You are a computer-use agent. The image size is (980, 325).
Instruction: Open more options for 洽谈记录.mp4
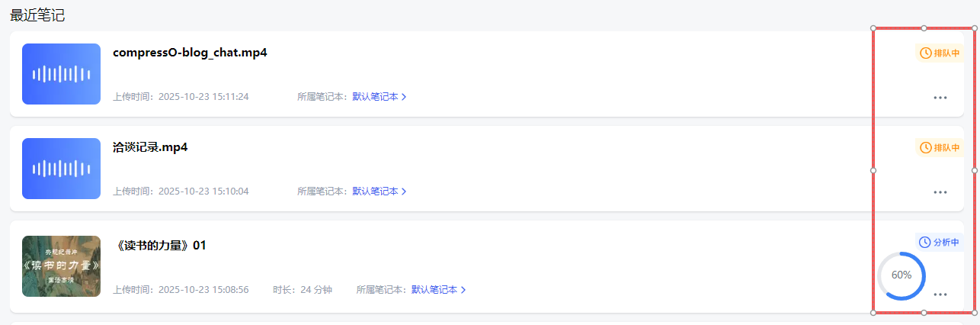(x=940, y=192)
